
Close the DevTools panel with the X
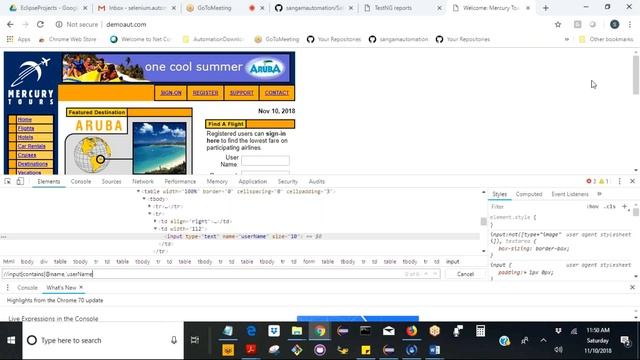(x=632, y=181)
